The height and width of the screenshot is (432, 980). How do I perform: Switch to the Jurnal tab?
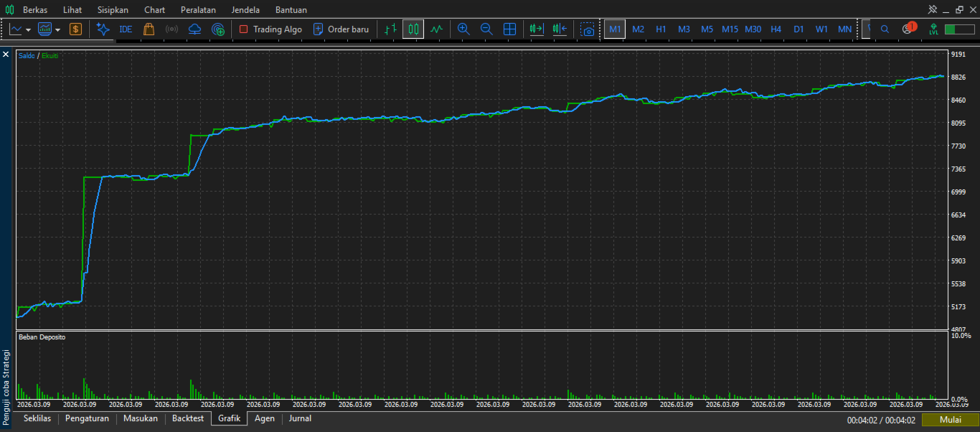click(x=300, y=418)
